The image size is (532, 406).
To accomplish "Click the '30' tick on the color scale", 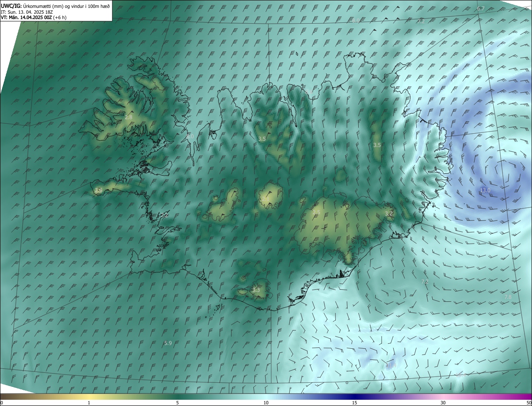I will (443, 403).
